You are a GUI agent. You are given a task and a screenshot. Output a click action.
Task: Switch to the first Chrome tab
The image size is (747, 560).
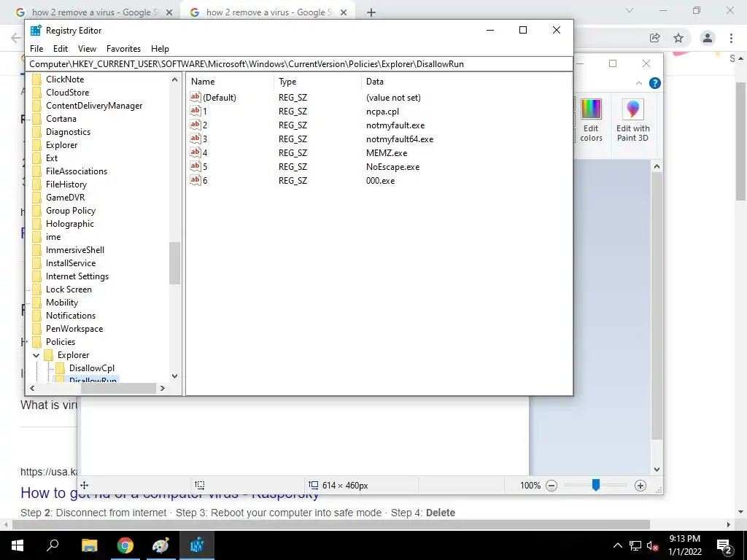(x=93, y=12)
